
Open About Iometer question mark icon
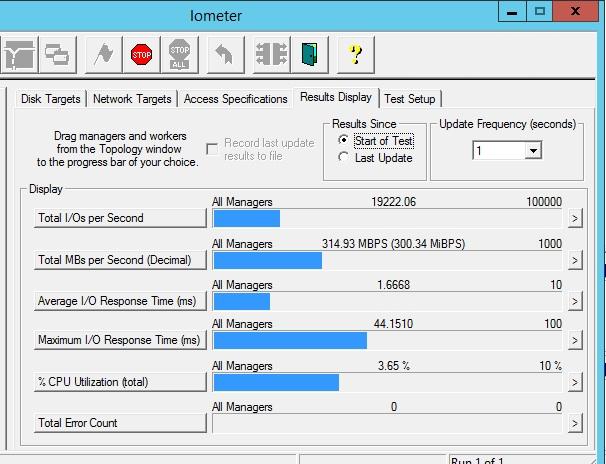[x=356, y=54]
